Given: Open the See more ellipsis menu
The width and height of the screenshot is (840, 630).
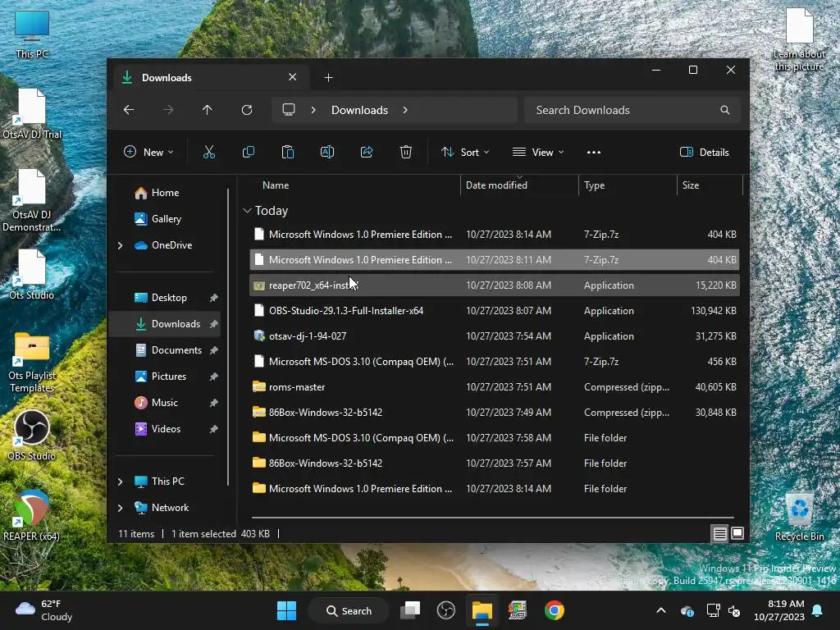Looking at the screenshot, I should tap(594, 152).
